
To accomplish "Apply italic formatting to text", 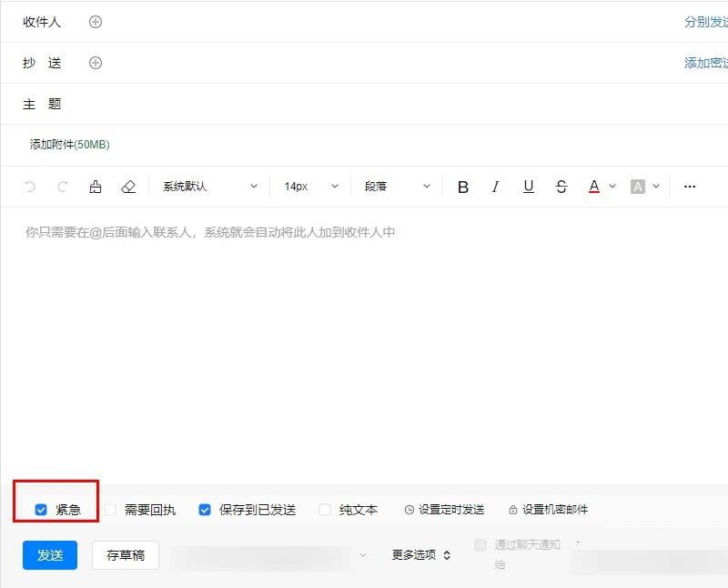I will click(x=495, y=186).
